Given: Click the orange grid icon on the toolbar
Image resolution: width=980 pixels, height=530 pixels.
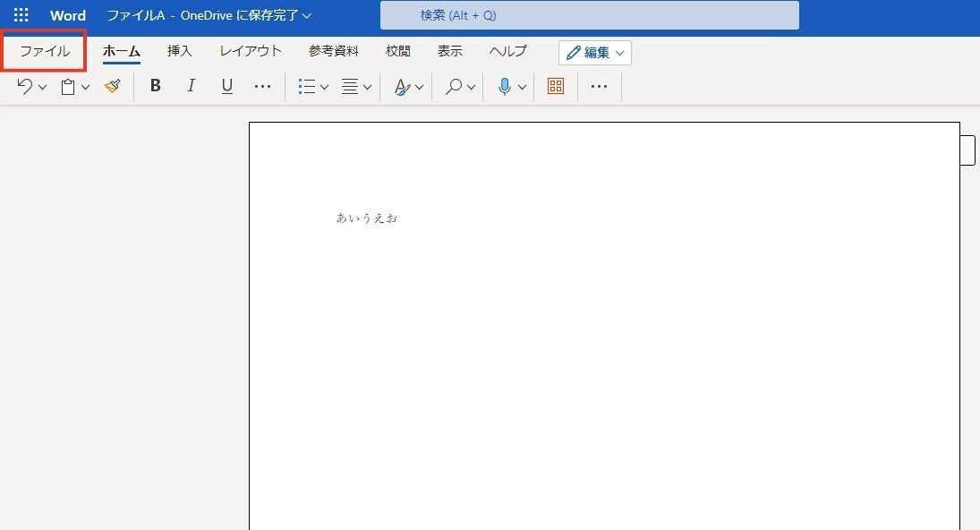Looking at the screenshot, I should coord(555,86).
